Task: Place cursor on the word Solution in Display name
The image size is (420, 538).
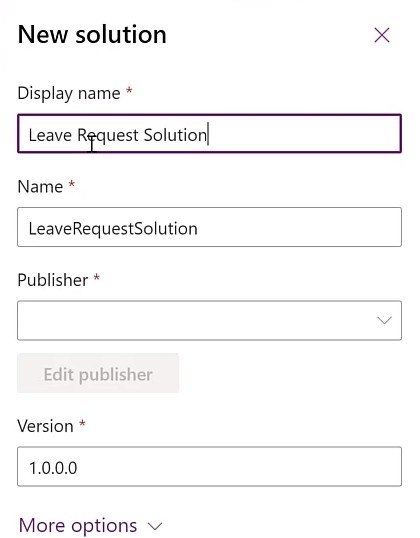Action: [175, 135]
